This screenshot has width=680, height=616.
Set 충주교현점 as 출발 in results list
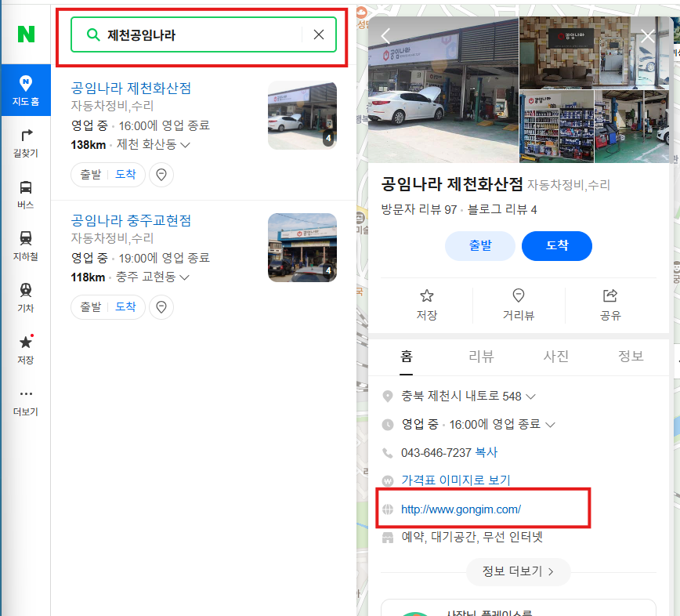tap(91, 306)
